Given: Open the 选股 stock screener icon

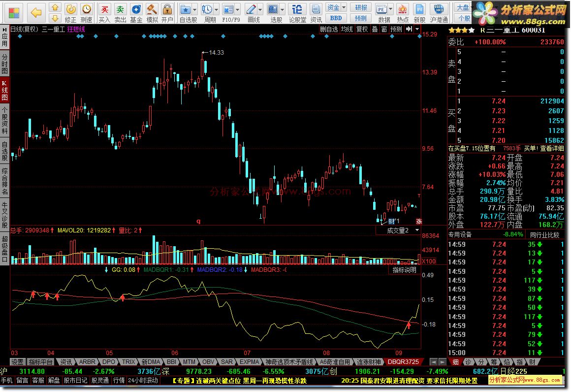Looking at the screenshot, I should (x=273, y=9).
